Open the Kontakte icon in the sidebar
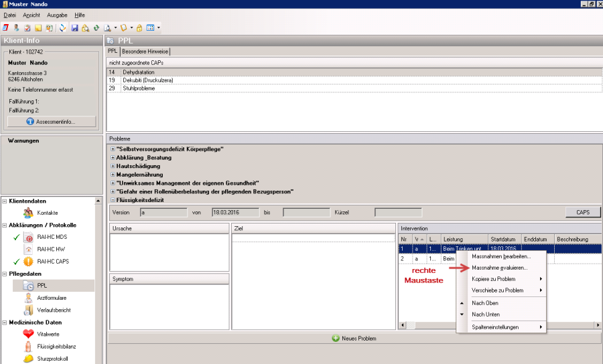Screen dimensions: 603x364 click(x=28, y=213)
